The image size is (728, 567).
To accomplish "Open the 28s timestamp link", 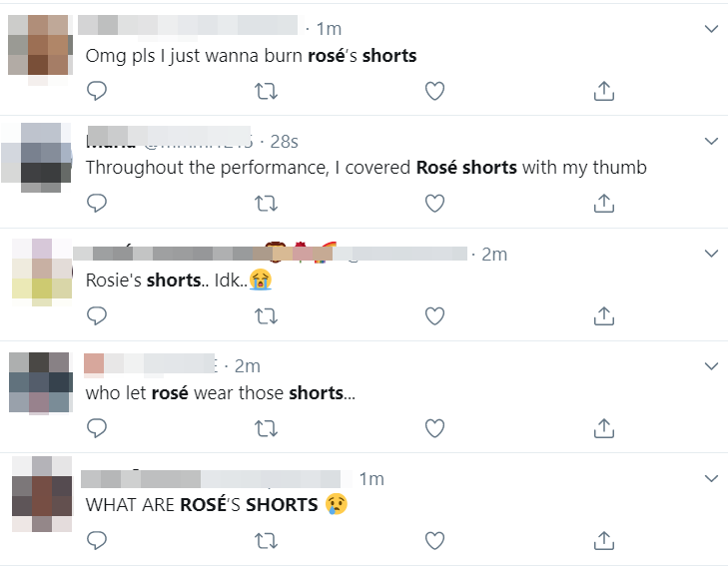I will click(285, 142).
